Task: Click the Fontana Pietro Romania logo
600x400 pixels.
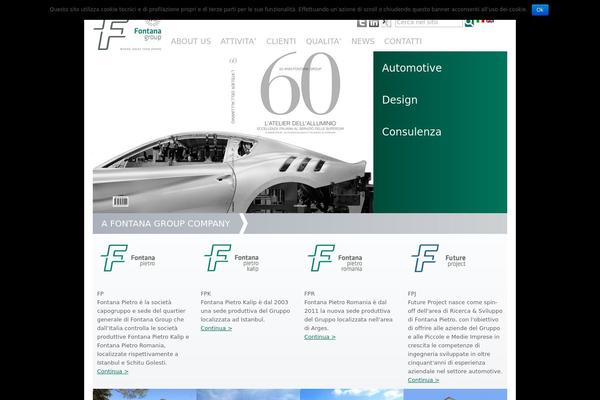Action: tap(335, 258)
